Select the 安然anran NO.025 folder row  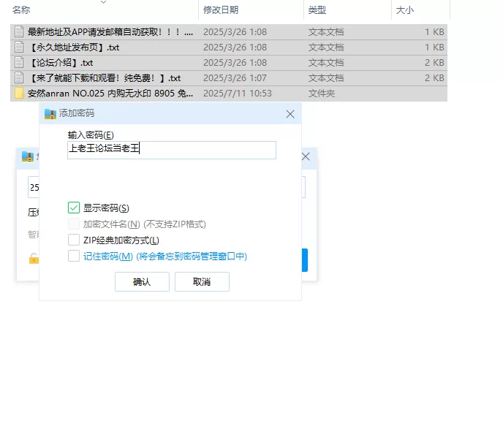click(229, 94)
